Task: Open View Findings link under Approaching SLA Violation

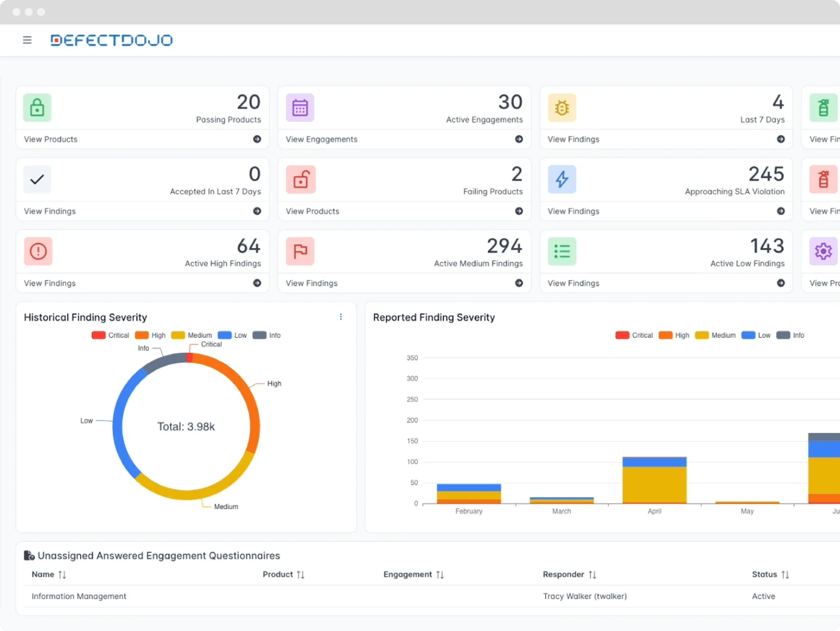Action: [573, 211]
